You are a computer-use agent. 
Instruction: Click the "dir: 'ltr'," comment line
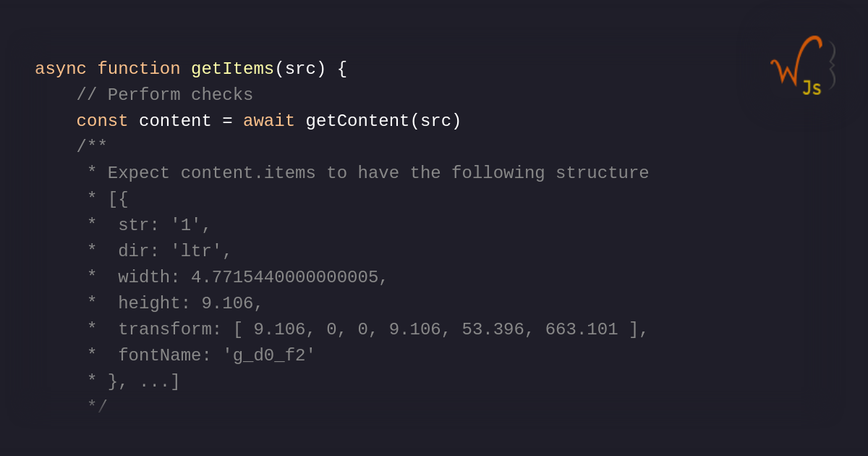tap(174, 251)
